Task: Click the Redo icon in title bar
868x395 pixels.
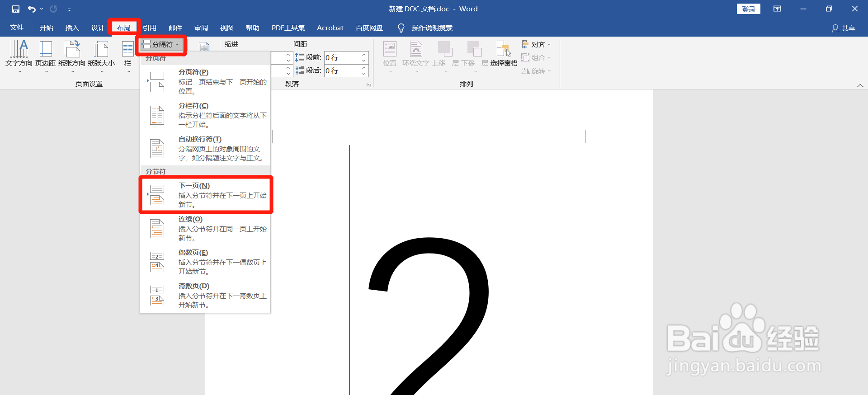Action: (x=53, y=9)
